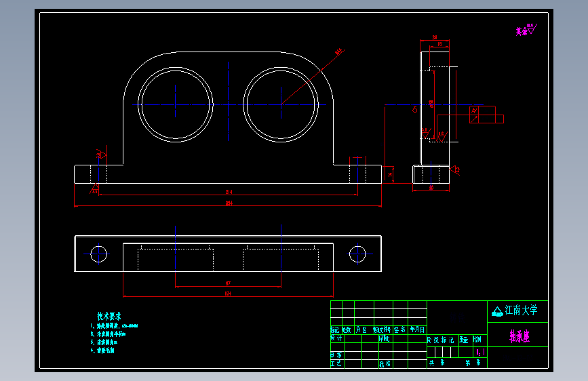The width and height of the screenshot is (588, 381).
Task: Select the 年月日 title block cell
Action: [417, 329]
